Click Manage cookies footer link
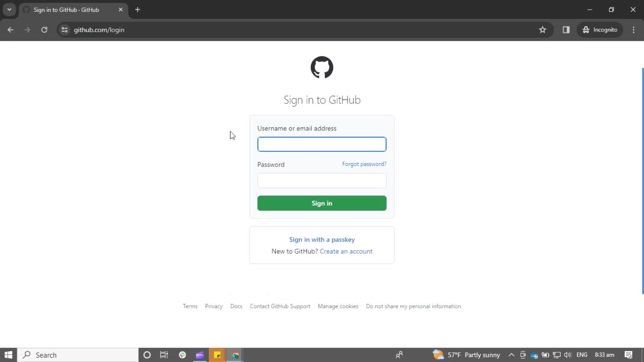644x362 pixels. [x=338, y=306]
